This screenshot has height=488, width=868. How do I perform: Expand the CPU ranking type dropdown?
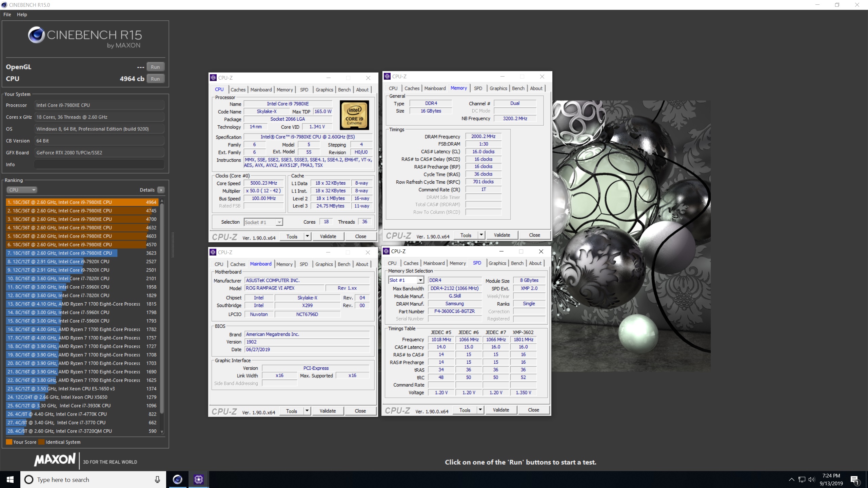pos(22,190)
